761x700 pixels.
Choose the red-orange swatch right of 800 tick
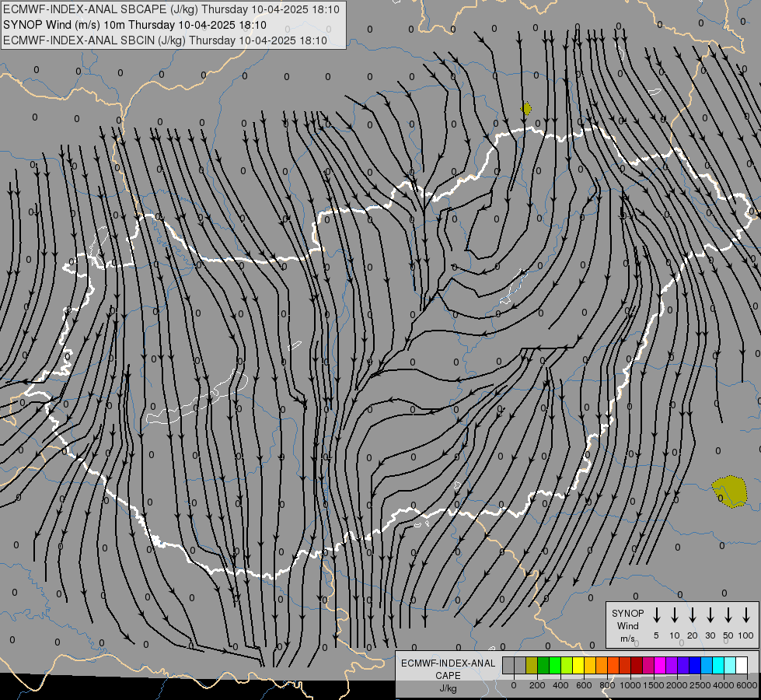pyautogui.click(x=613, y=665)
